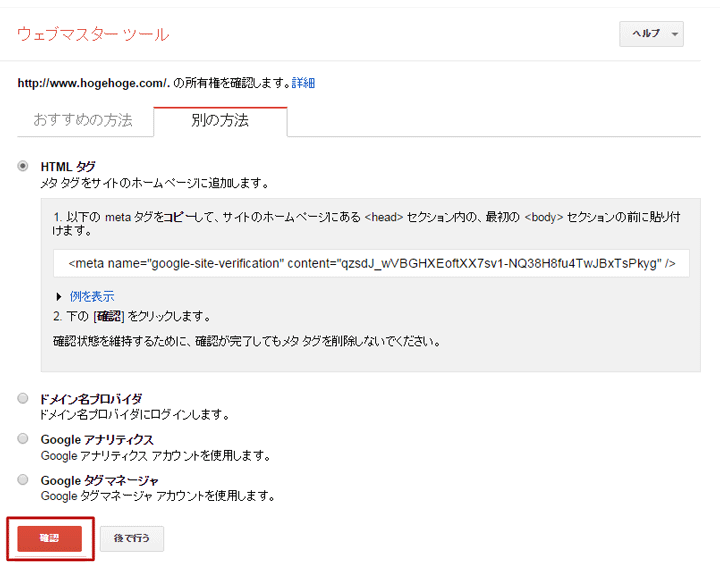The height and width of the screenshot is (563, 720).
Task: Click the small arrow on the ヘルプ button
Action: click(x=674, y=34)
